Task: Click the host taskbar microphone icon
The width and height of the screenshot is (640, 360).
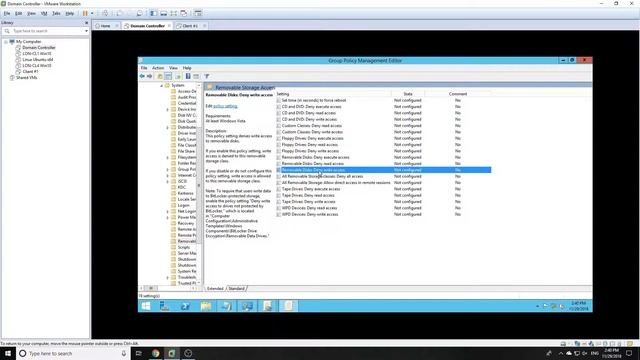Action: (x=124, y=353)
